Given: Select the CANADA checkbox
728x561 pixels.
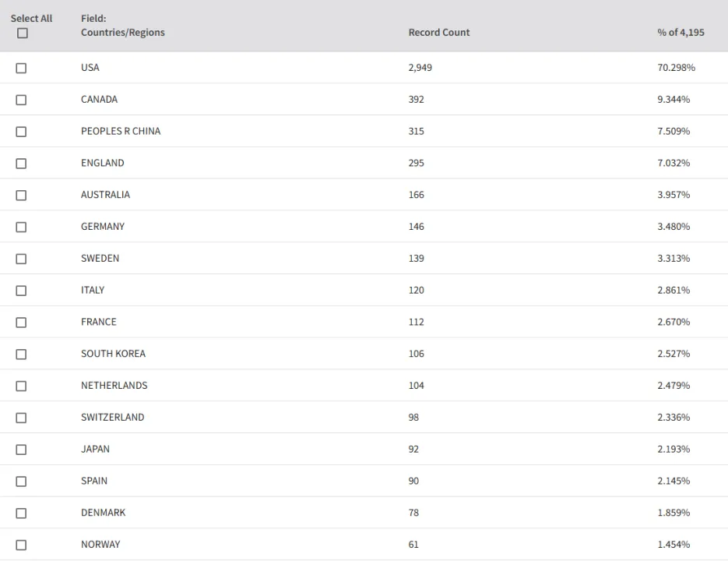Looking at the screenshot, I should [21, 100].
